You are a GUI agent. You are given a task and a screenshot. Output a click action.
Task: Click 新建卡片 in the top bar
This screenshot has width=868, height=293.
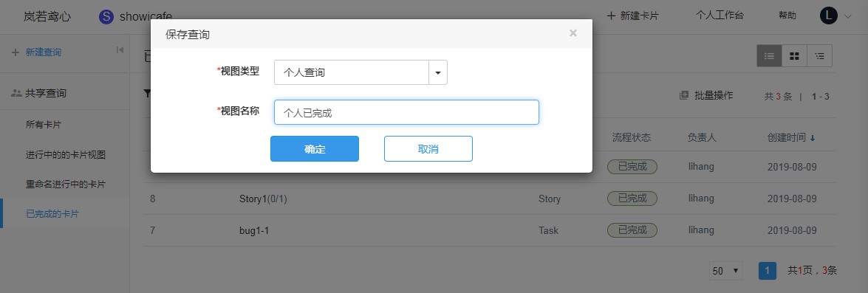click(x=633, y=16)
